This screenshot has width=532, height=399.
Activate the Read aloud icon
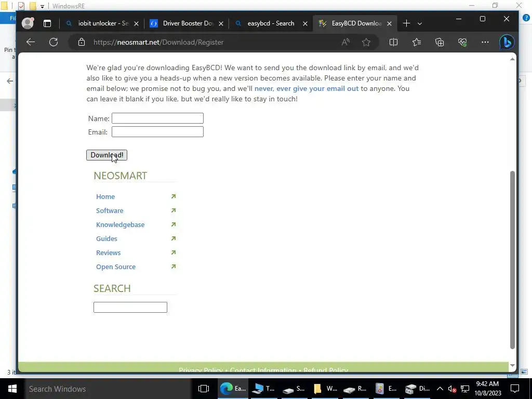click(x=345, y=42)
